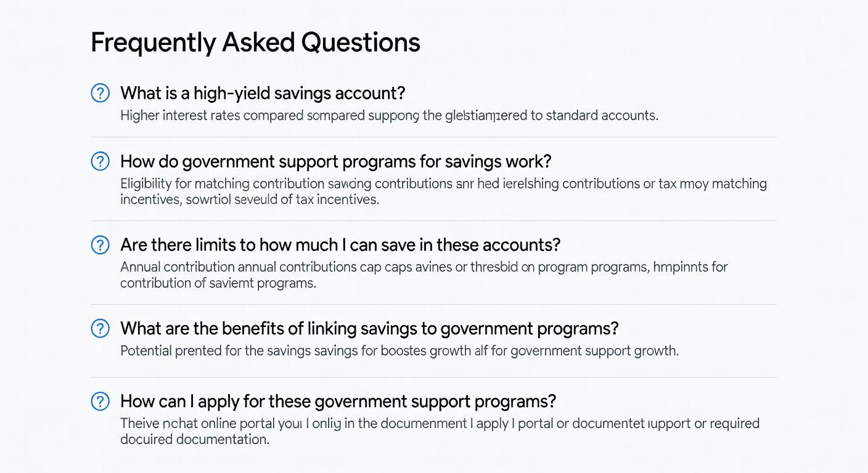Click the divider line below the high-yield savings answer
Screen dimensions: 868x473
[433, 137]
